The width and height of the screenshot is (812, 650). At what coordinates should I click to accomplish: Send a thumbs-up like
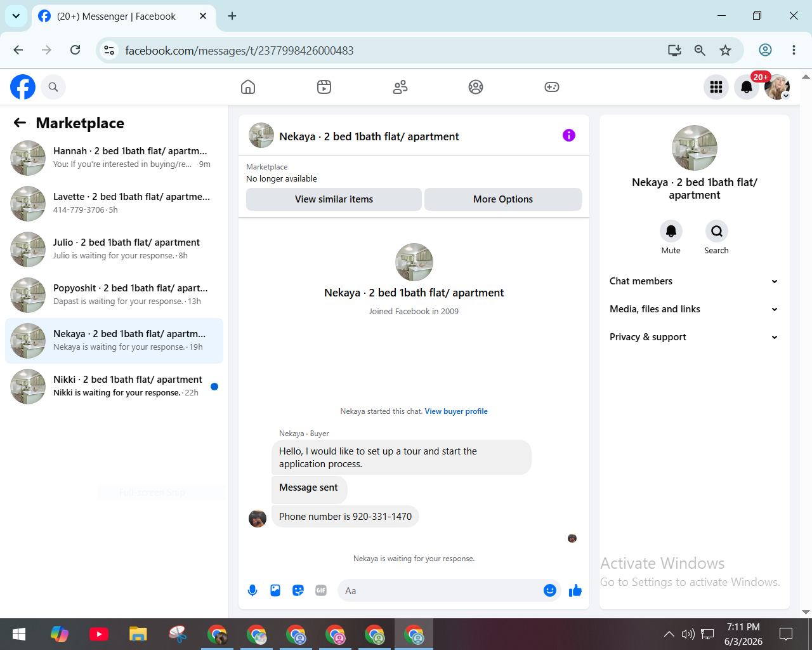point(575,590)
